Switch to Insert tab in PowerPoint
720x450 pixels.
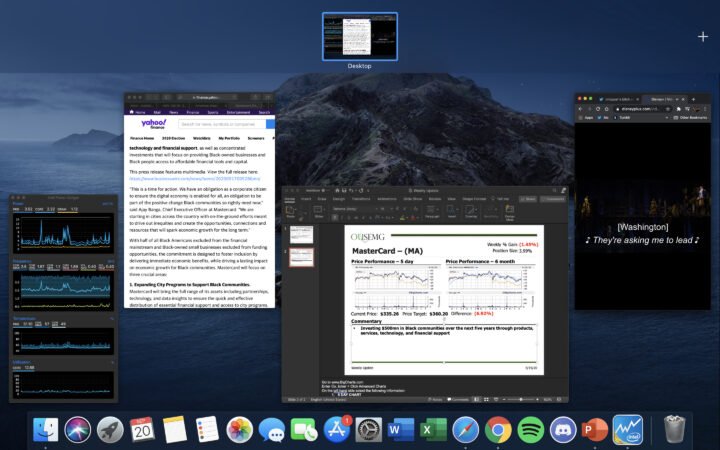click(306, 199)
